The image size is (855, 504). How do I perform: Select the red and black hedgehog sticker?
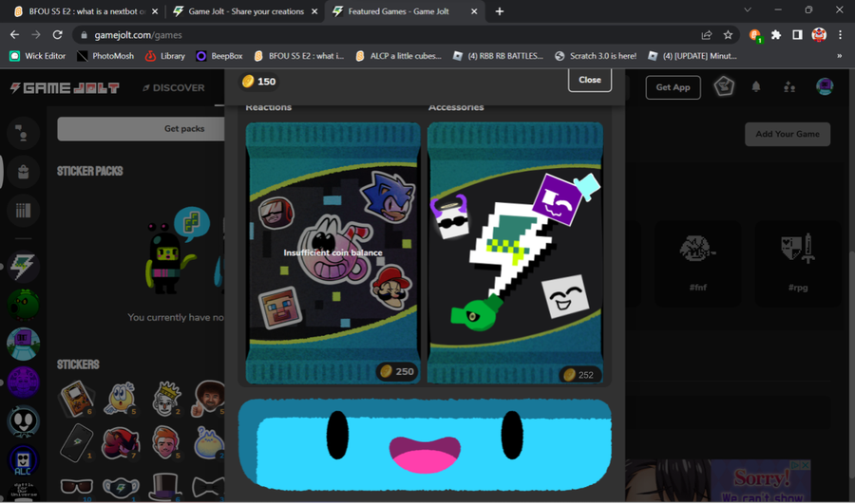pyautogui.click(x=121, y=442)
